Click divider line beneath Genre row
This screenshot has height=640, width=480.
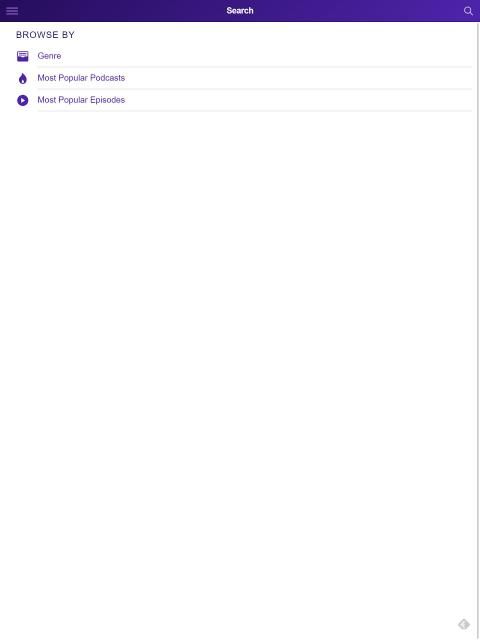pyautogui.click(x=255, y=67)
